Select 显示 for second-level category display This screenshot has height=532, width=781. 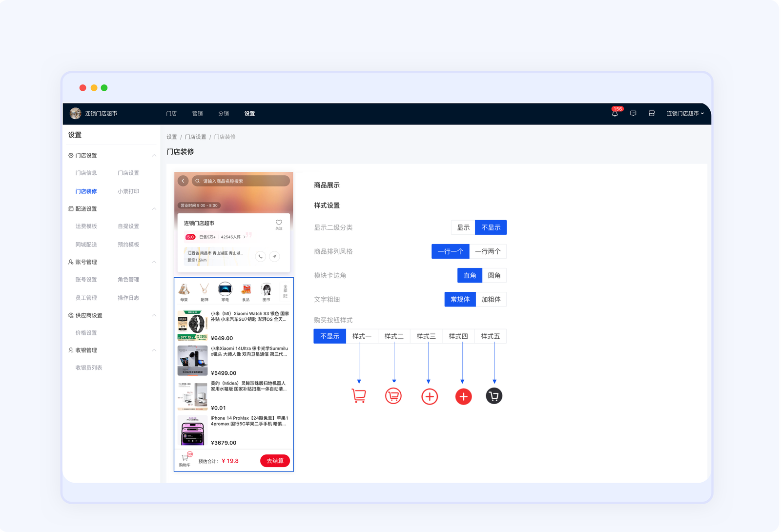point(463,227)
